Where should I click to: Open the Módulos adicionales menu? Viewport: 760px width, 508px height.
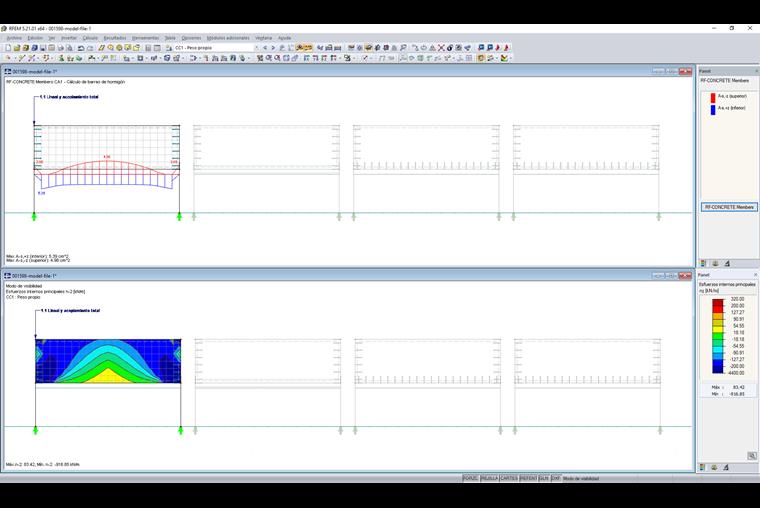point(228,38)
